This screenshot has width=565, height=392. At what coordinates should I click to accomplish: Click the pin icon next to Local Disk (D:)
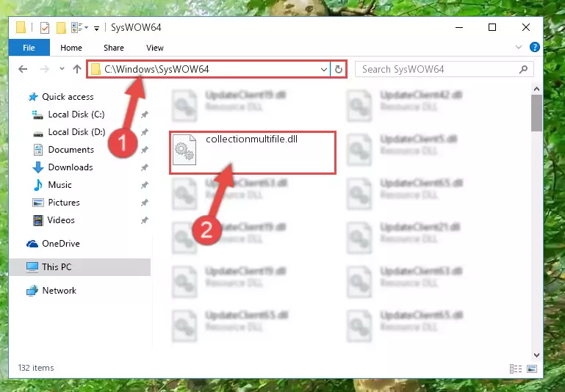[144, 132]
